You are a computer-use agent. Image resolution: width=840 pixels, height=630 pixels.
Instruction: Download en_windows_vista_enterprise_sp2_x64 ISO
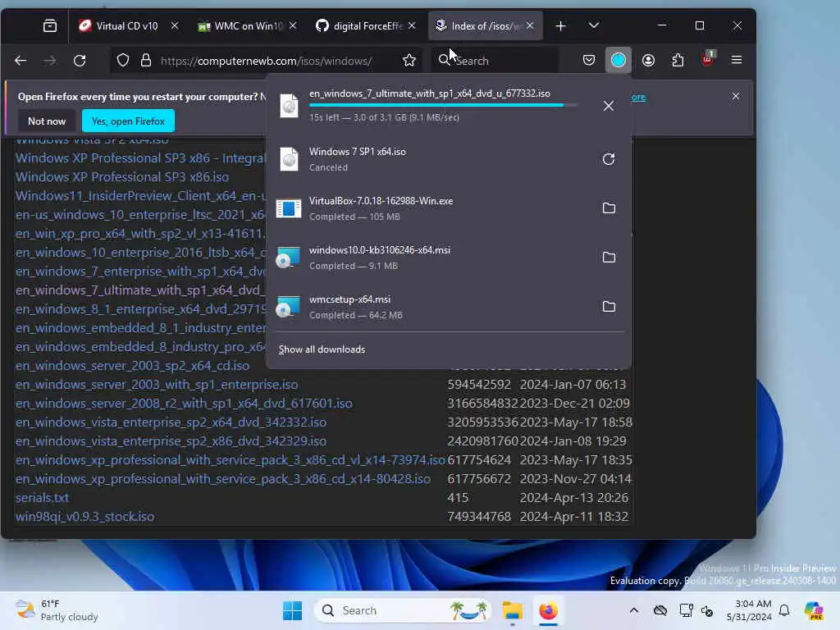click(171, 422)
